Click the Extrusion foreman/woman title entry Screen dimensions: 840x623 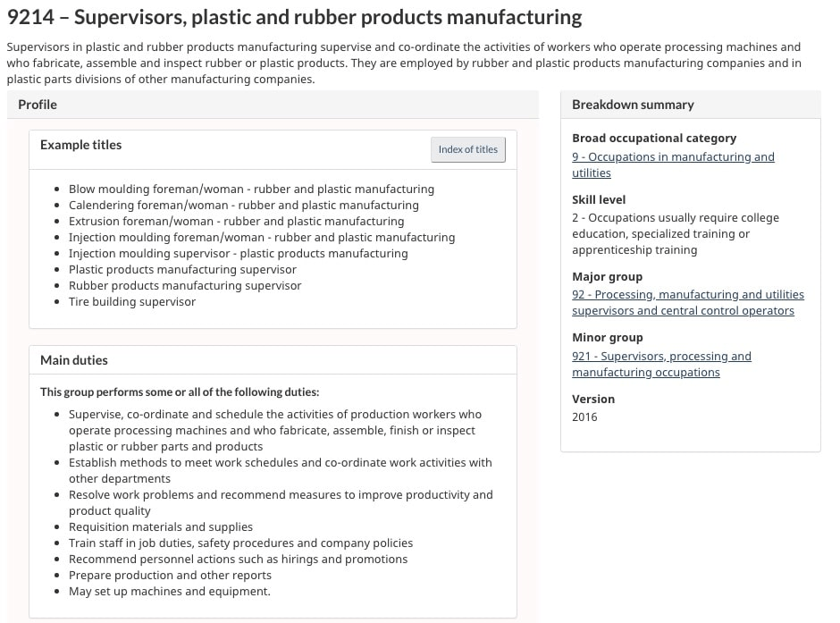tap(236, 222)
